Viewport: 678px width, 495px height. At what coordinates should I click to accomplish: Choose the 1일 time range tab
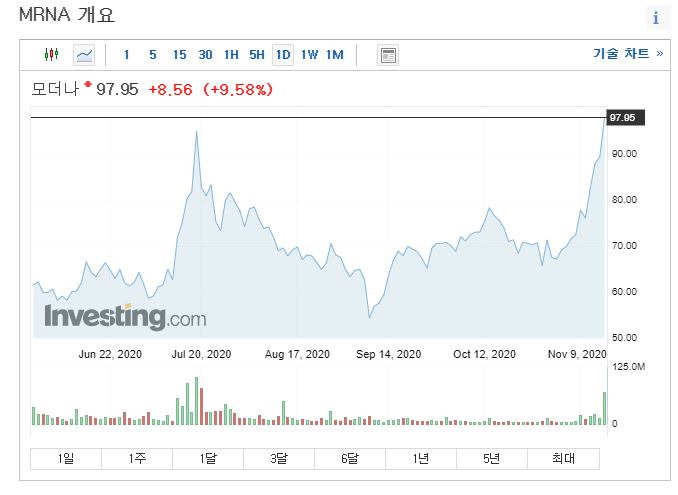pos(66,458)
